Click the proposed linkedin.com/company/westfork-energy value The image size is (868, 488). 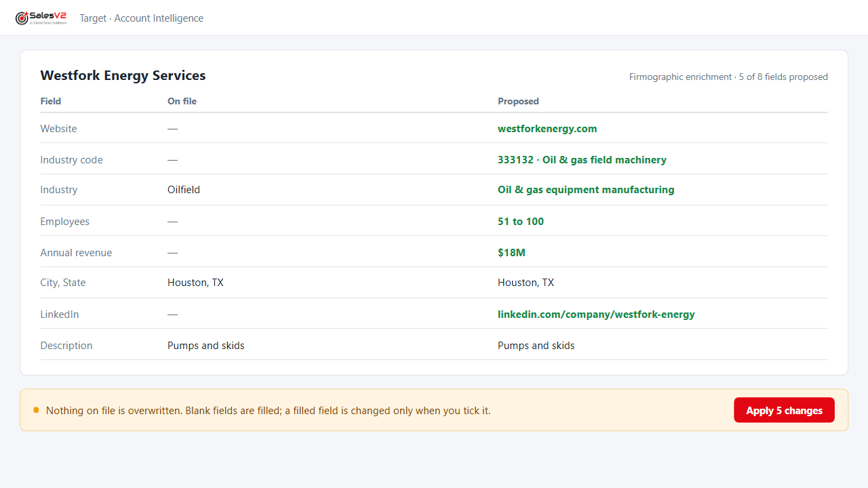[596, 314]
